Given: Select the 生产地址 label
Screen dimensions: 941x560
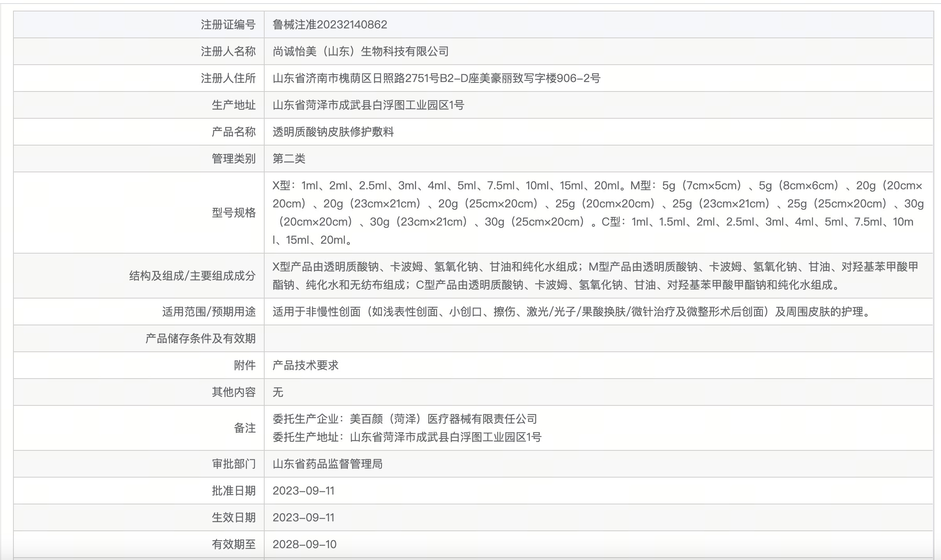Looking at the screenshot, I should pos(234,105).
